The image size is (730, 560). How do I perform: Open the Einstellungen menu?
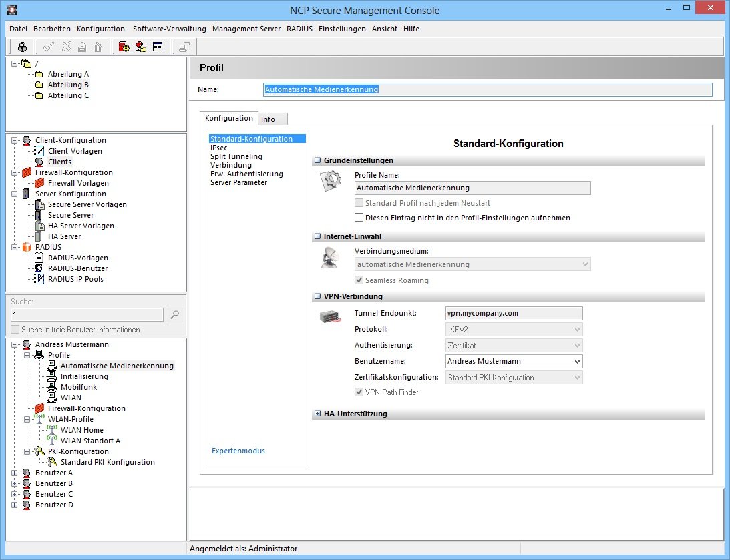click(342, 29)
